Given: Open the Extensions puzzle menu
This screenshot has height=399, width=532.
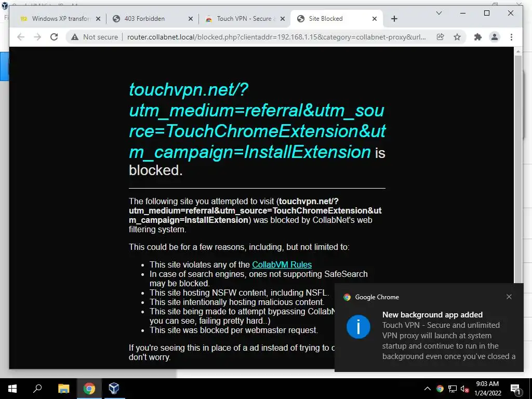Looking at the screenshot, I should (478, 37).
